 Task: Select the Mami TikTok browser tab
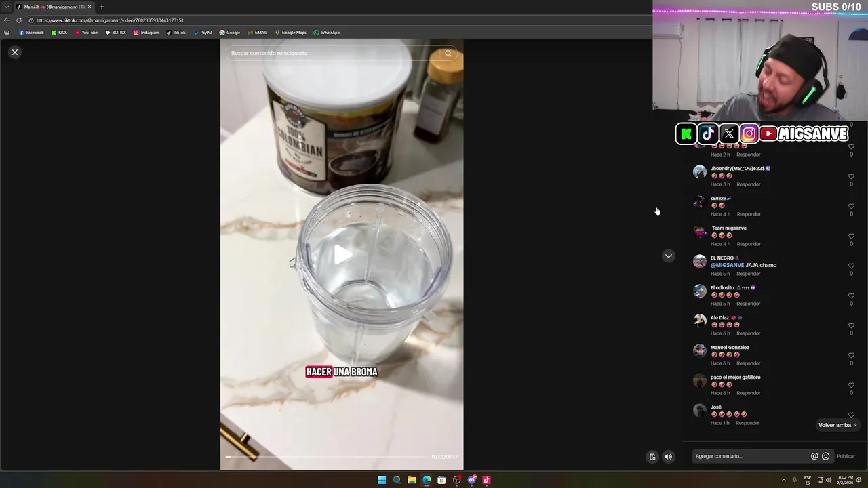54,7
